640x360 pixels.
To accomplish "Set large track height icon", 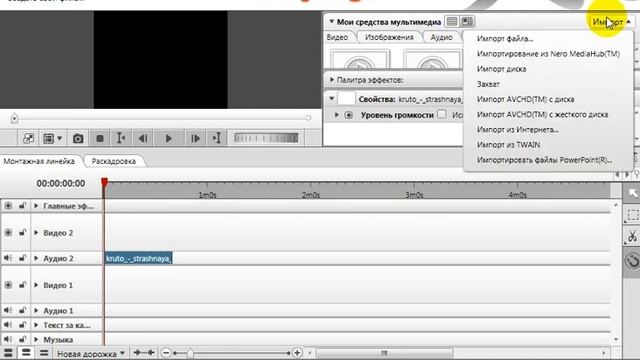I will pyautogui.click(x=8, y=353).
